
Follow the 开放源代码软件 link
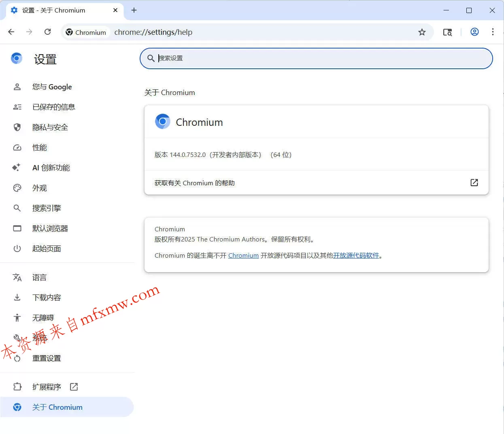tap(356, 256)
